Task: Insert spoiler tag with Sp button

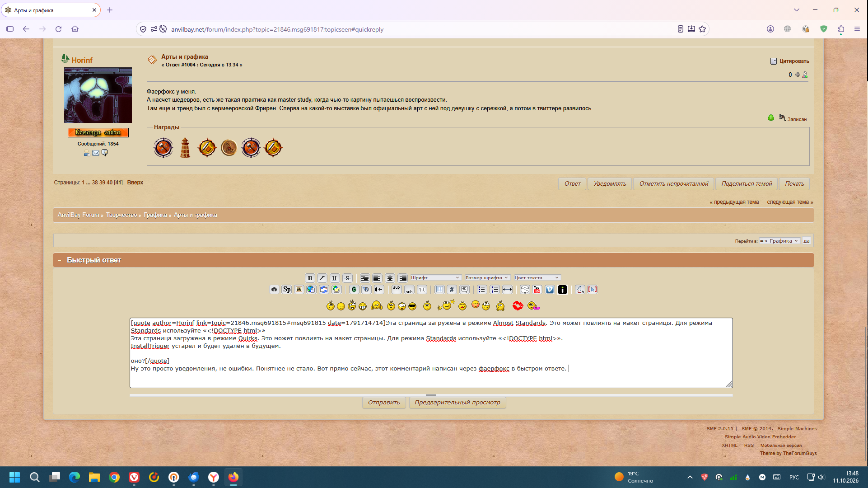Action: pos(287,290)
